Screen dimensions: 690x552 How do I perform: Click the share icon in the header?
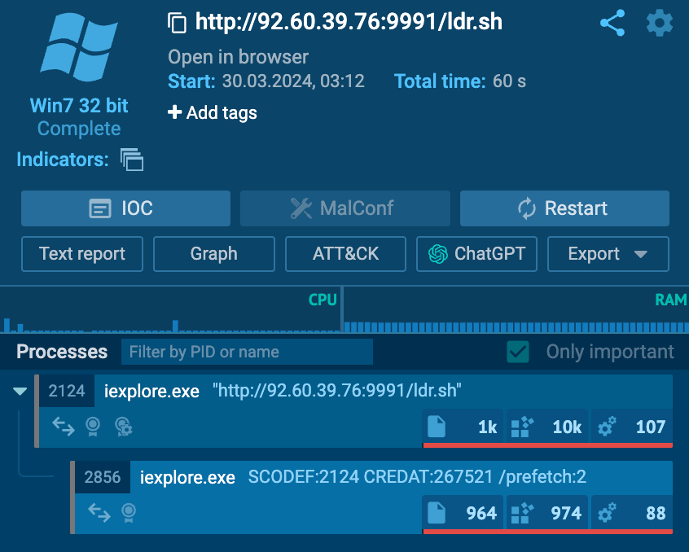[x=612, y=23]
